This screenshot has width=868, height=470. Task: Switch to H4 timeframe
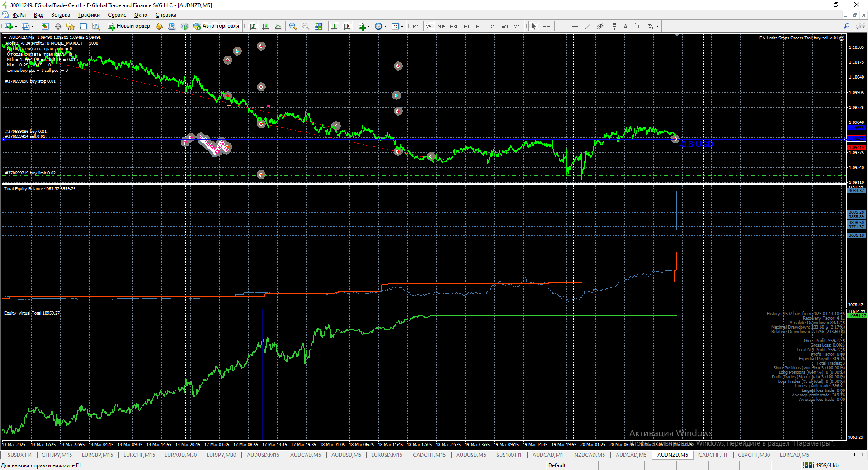[x=479, y=26]
